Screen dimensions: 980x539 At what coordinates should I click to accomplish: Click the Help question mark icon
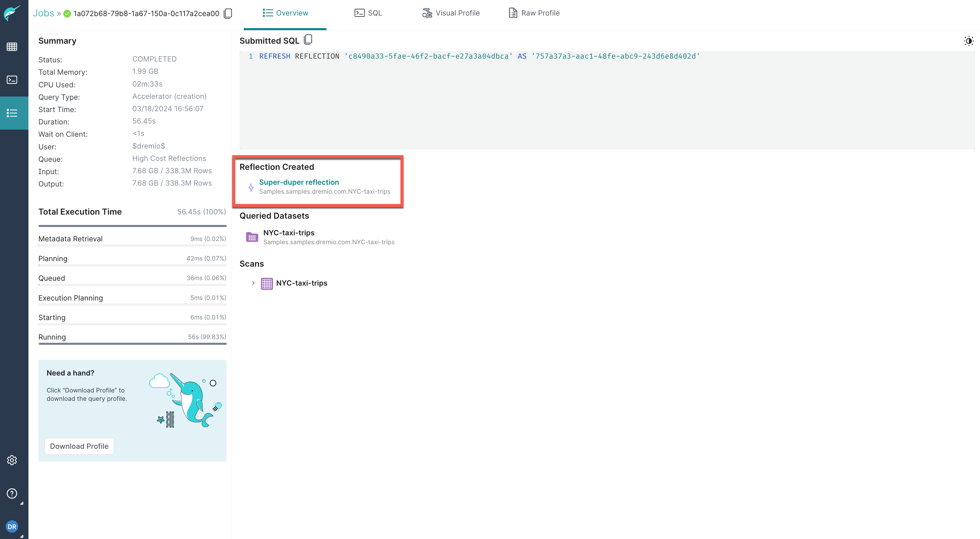click(11, 493)
